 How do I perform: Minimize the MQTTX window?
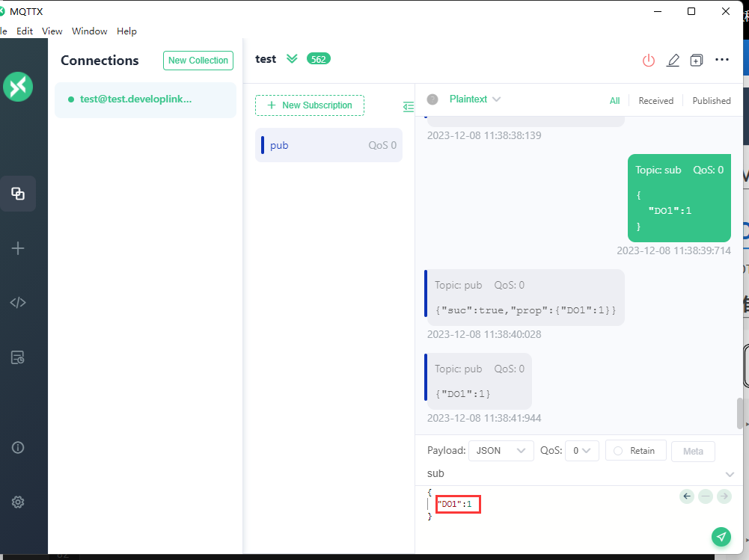click(x=657, y=11)
